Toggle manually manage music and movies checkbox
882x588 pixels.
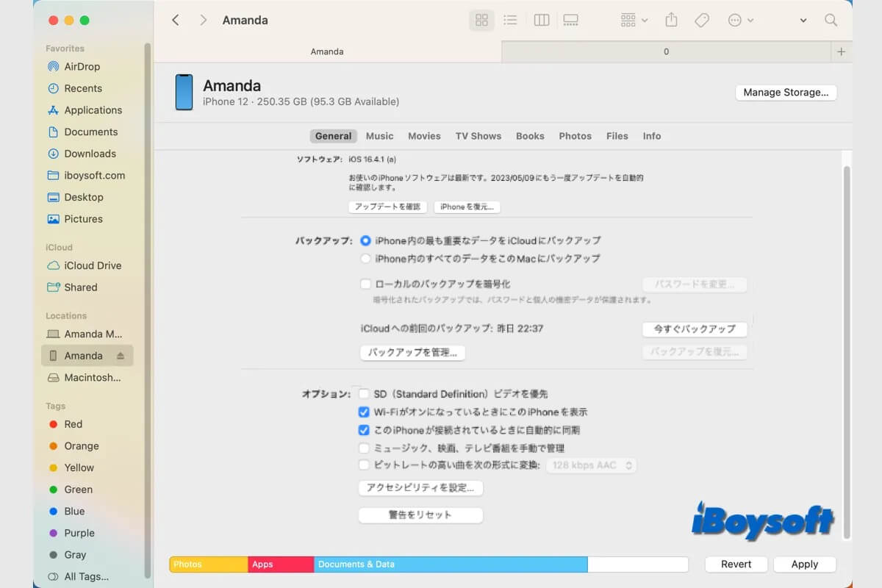tap(364, 448)
